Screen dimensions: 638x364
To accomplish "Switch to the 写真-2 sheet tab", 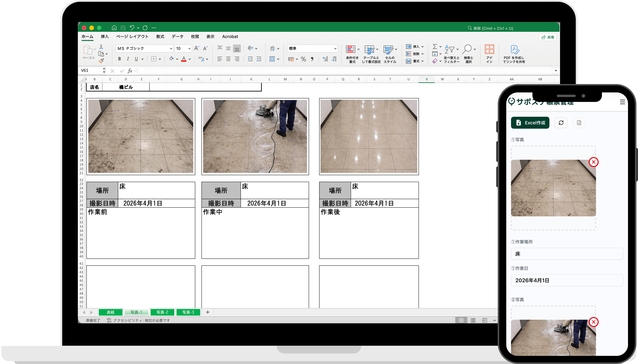I will (162, 312).
